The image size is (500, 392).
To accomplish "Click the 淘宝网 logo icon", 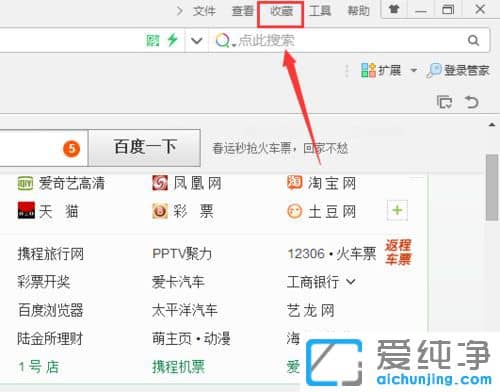I will [x=295, y=183].
